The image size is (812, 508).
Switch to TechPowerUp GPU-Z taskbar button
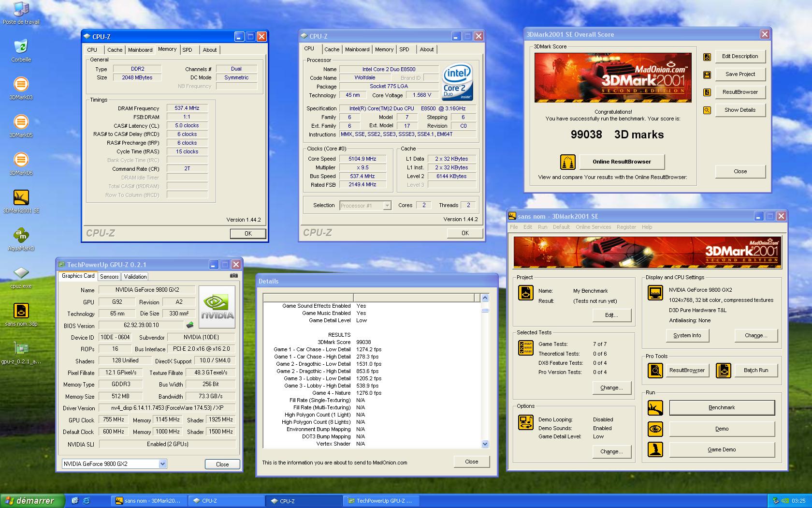point(382,501)
